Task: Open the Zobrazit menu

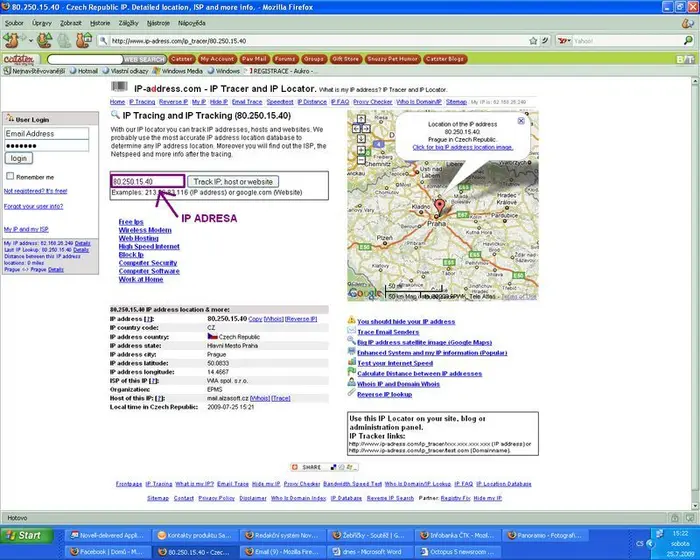Action: click(x=71, y=23)
